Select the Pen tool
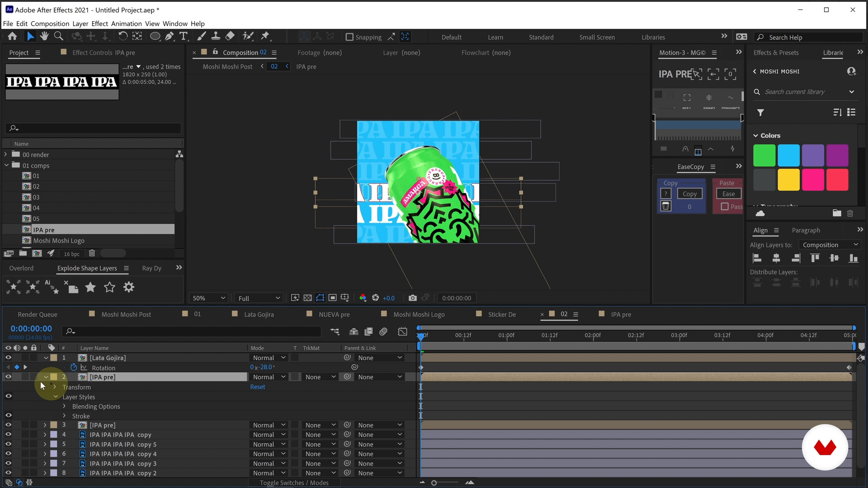The height and width of the screenshot is (488, 868). pyautogui.click(x=170, y=37)
